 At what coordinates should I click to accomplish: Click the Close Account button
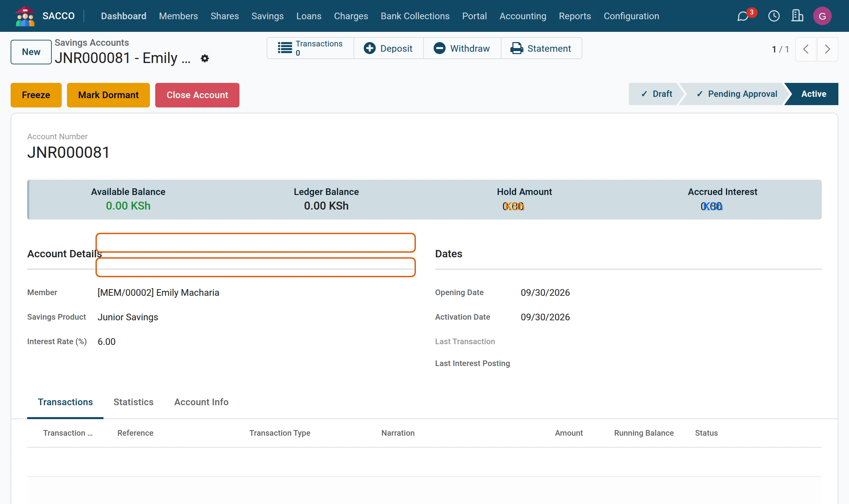(x=197, y=95)
